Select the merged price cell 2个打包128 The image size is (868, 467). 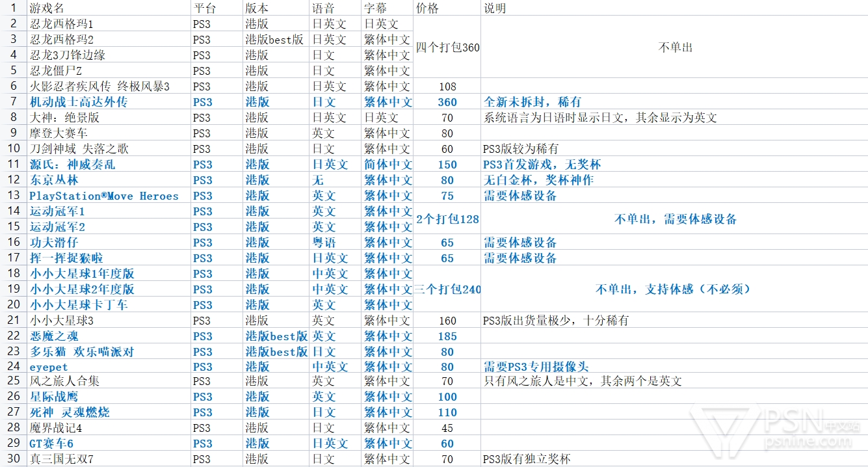447,219
